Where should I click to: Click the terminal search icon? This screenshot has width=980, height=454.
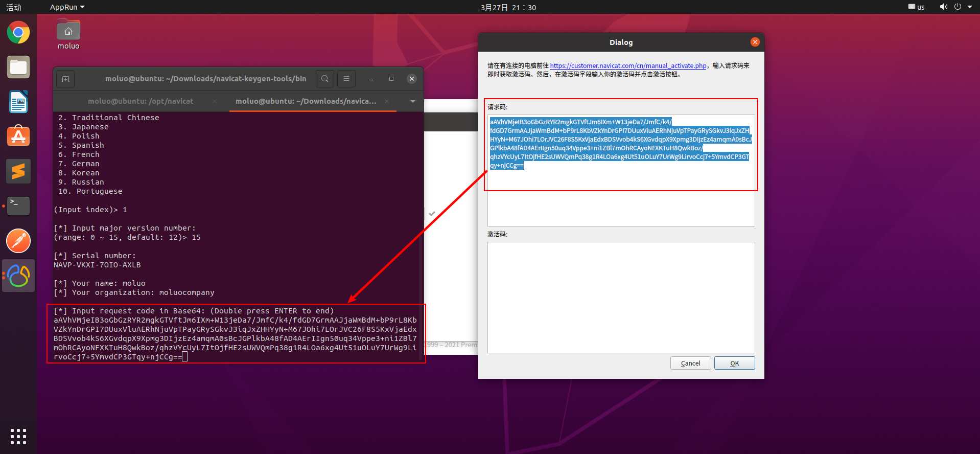point(325,79)
